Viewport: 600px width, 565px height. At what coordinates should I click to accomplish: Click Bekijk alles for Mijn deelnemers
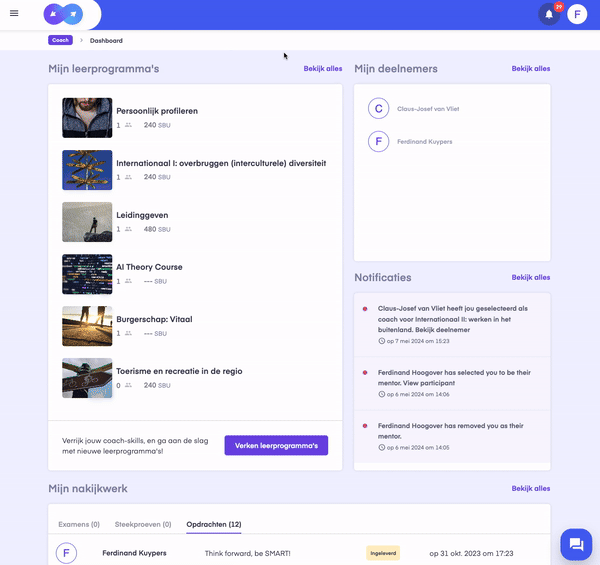(531, 68)
